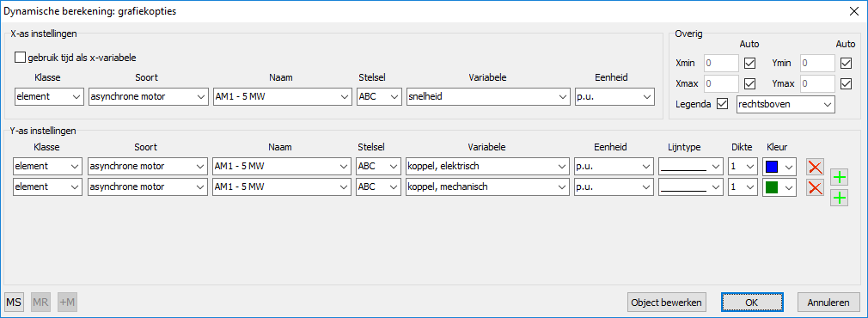Open the X-as Soort asynchrone motor dropdown
This screenshot has width=868, height=318.
[149, 96]
